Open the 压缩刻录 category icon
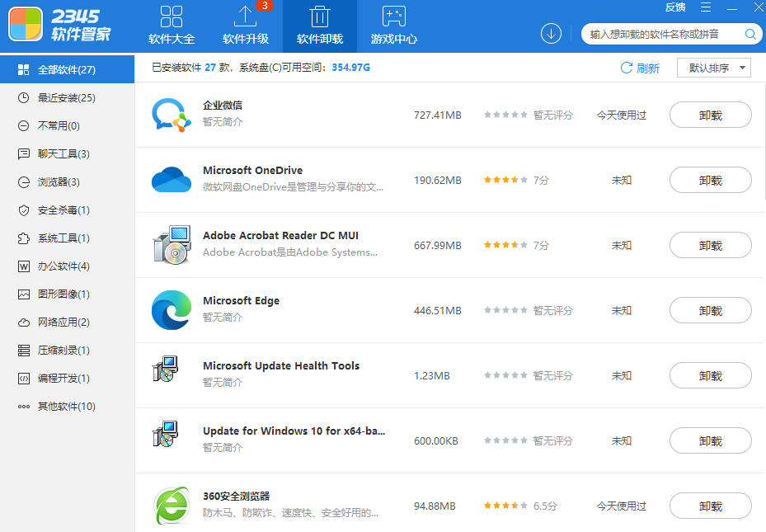This screenshot has height=532, width=766. tap(24, 350)
